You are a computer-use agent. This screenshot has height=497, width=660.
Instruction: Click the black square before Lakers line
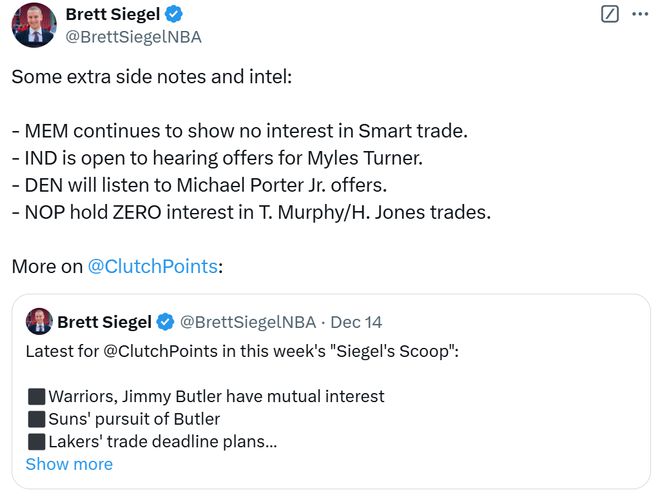tap(37, 442)
